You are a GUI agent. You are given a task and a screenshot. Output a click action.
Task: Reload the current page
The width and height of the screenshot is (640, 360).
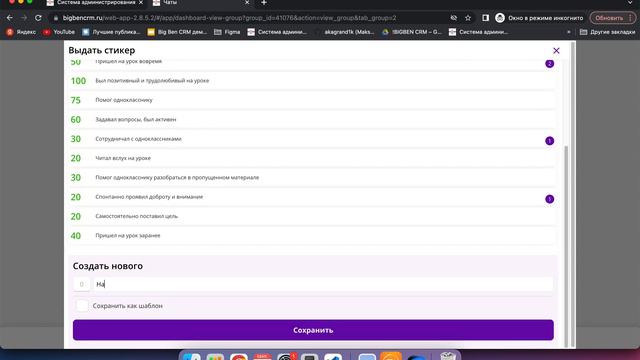pyautogui.click(x=38, y=18)
